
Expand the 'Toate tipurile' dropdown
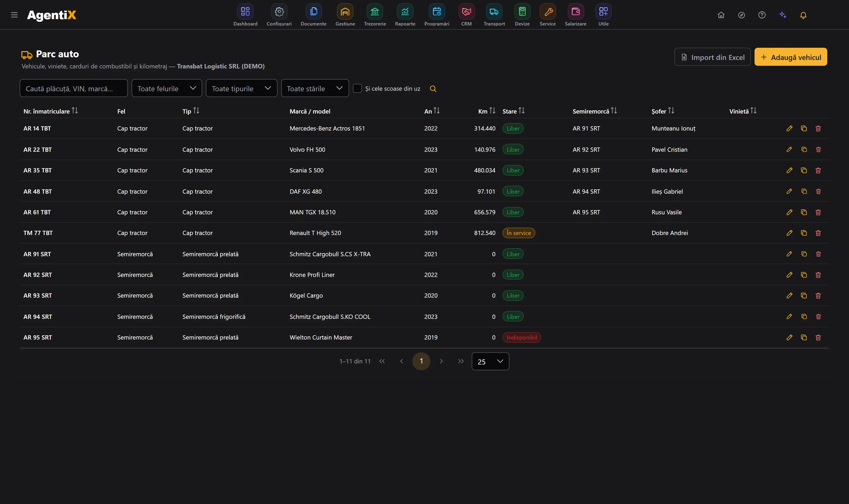click(241, 88)
